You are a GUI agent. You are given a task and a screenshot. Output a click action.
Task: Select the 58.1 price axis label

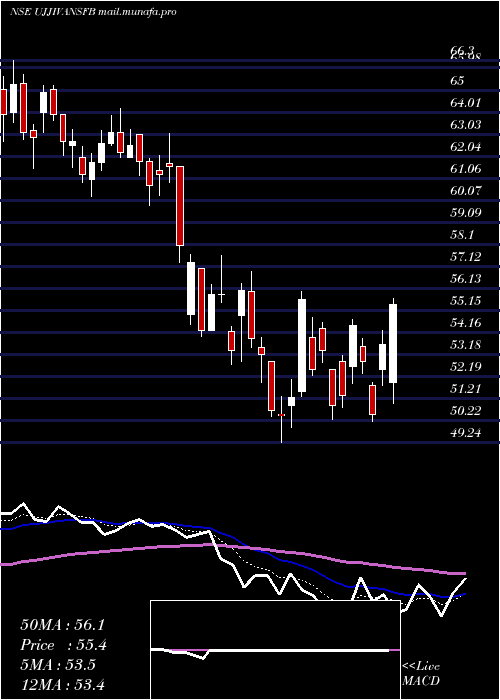click(462, 235)
